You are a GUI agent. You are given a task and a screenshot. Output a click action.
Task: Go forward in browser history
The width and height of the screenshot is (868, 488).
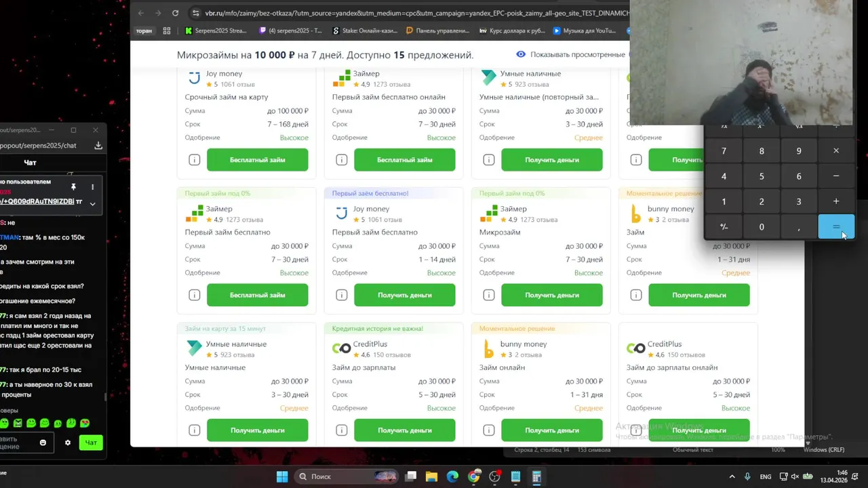[158, 13]
